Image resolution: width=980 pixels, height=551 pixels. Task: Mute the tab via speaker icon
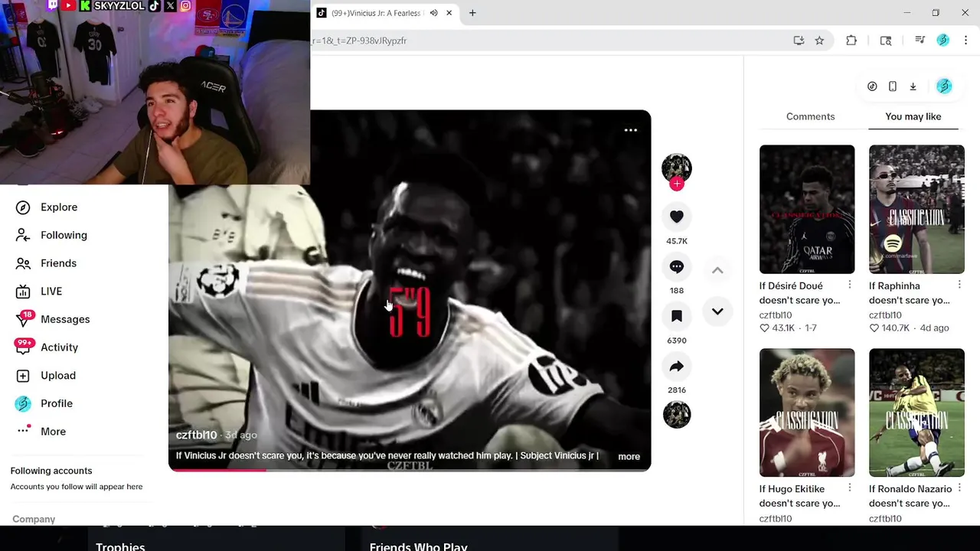click(x=433, y=13)
